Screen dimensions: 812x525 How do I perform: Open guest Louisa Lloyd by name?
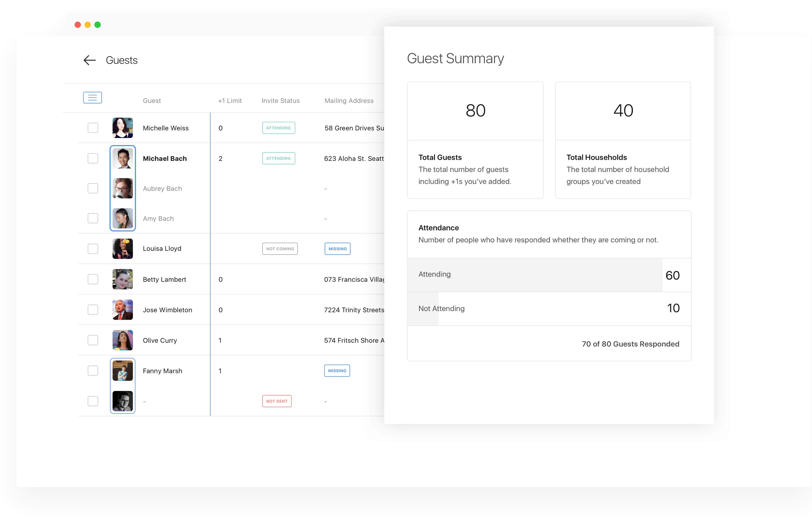(162, 249)
